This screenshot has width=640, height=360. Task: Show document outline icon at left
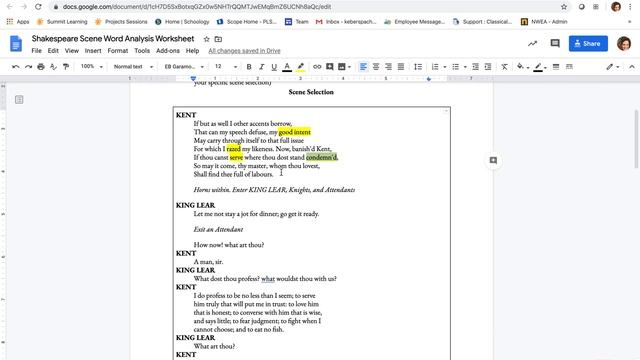19,100
